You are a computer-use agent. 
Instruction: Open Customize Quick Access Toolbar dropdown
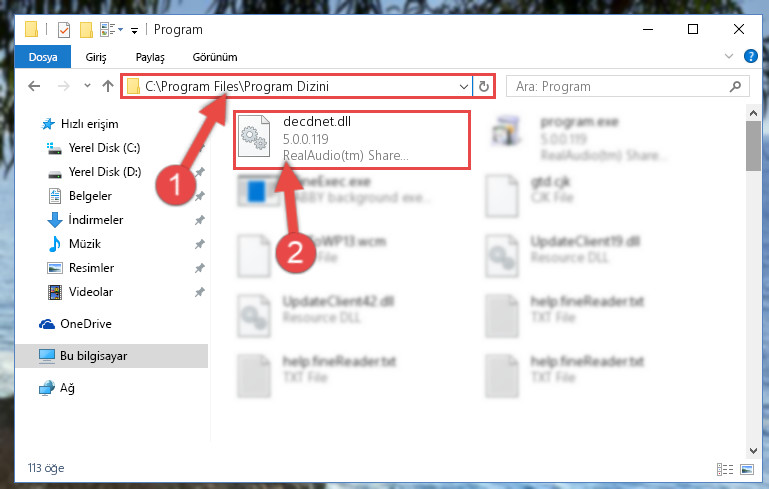coord(134,31)
